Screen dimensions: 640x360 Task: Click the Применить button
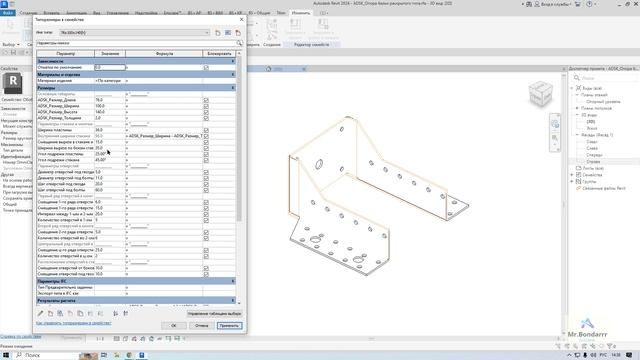click(x=229, y=326)
